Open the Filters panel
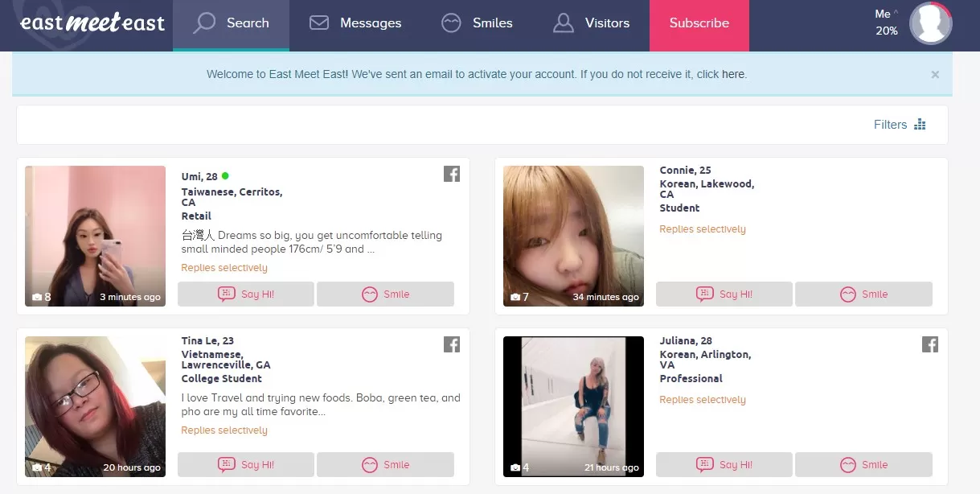This screenshot has width=980, height=494. click(900, 125)
